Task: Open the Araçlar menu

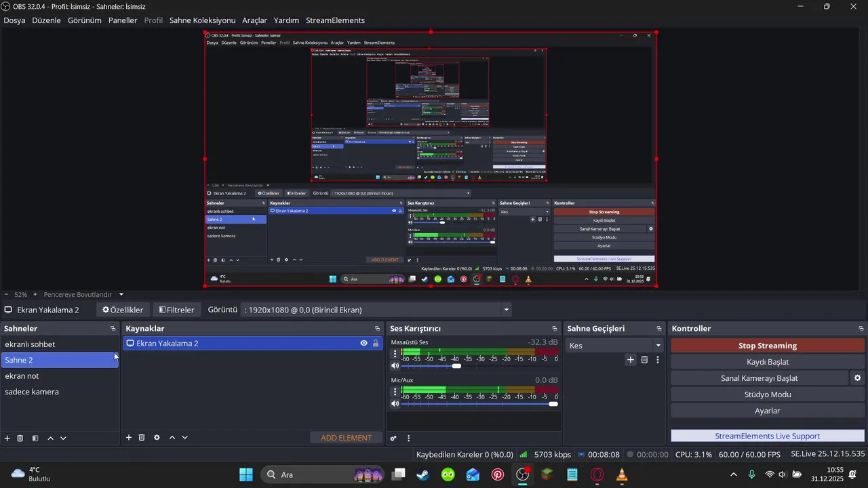Action: click(x=254, y=20)
